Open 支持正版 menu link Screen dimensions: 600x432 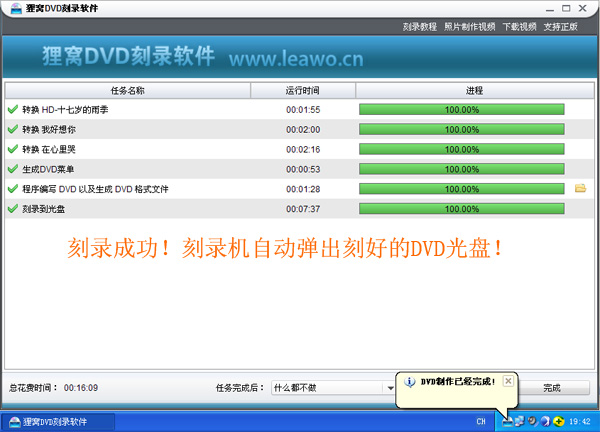click(x=561, y=27)
